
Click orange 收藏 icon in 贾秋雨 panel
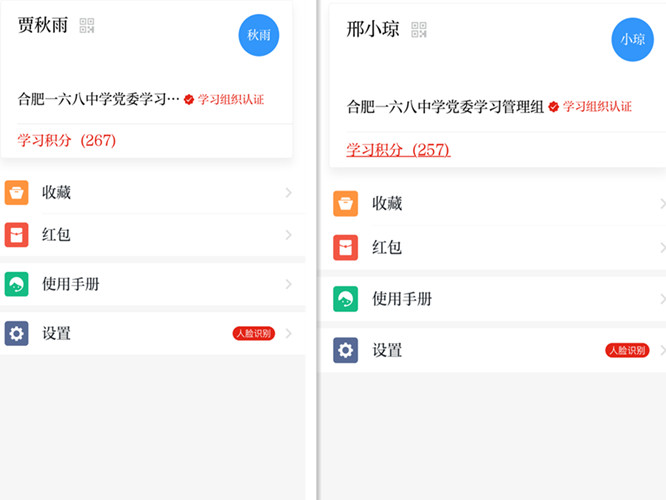click(17, 192)
